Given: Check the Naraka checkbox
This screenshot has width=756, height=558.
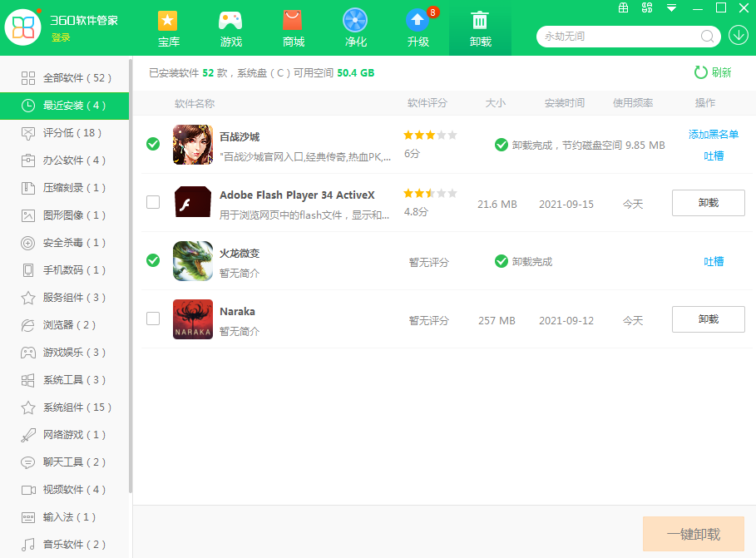Looking at the screenshot, I should (153, 319).
